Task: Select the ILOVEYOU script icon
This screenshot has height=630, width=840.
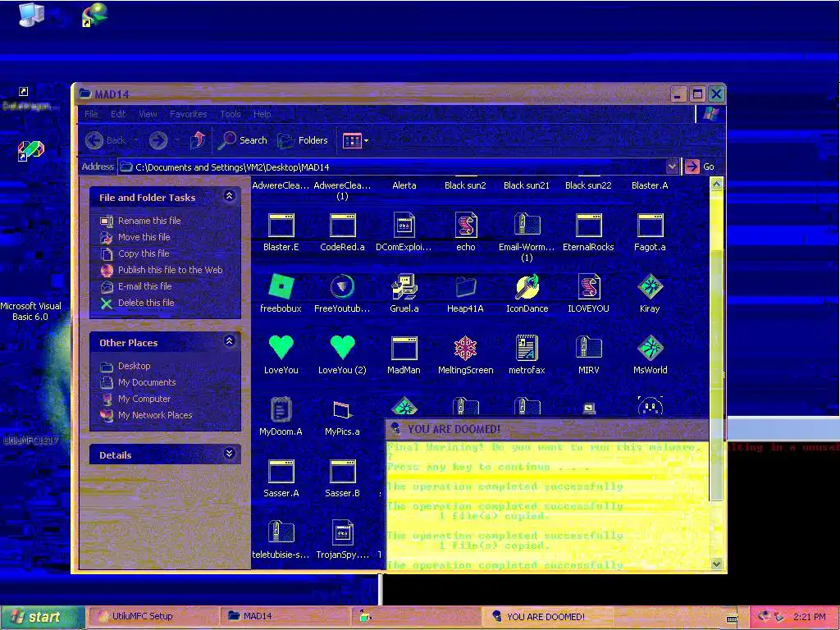Action: click(x=589, y=286)
